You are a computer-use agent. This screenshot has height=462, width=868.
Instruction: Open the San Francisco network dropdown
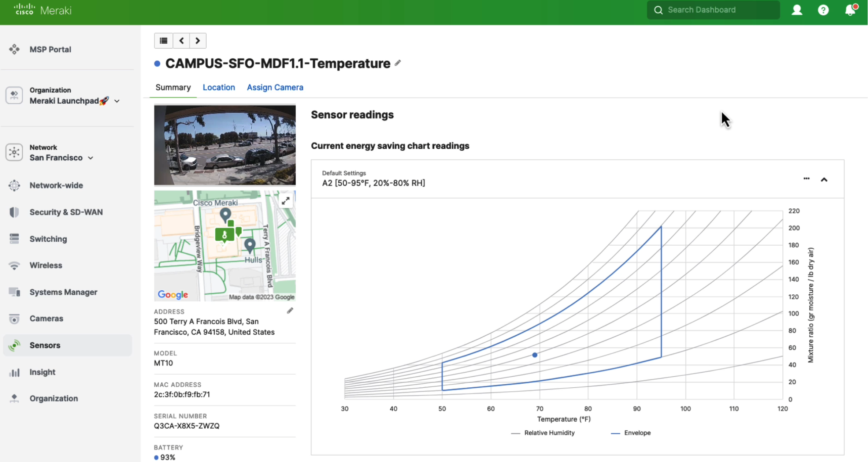[x=90, y=158]
